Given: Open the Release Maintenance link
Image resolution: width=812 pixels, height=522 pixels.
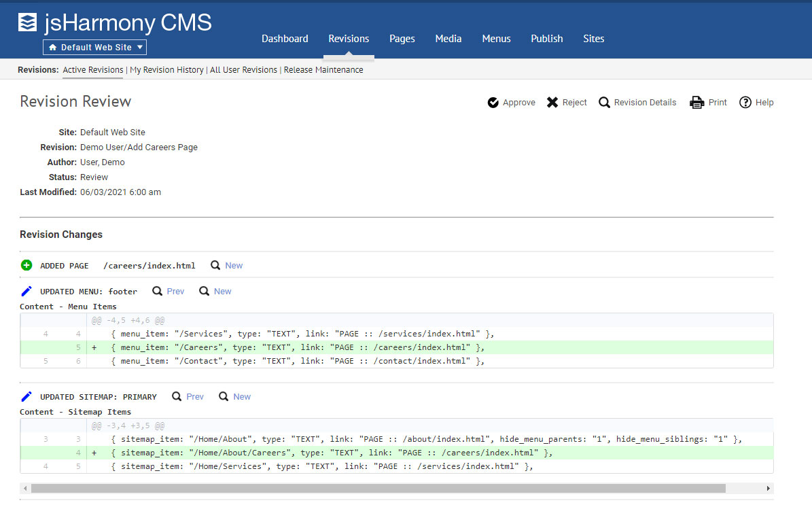Looking at the screenshot, I should (x=323, y=70).
